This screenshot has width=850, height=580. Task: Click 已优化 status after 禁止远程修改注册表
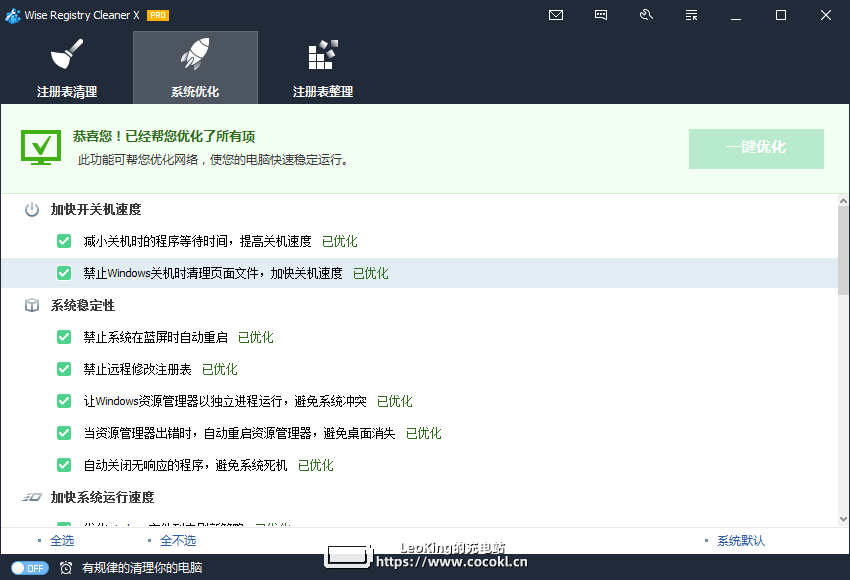point(220,369)
